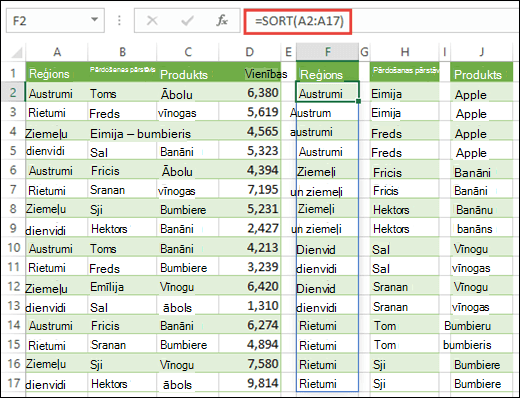520x398 pixels.
Task: Click cell D5 value 5,323
Action: click(x=249, y=150)
